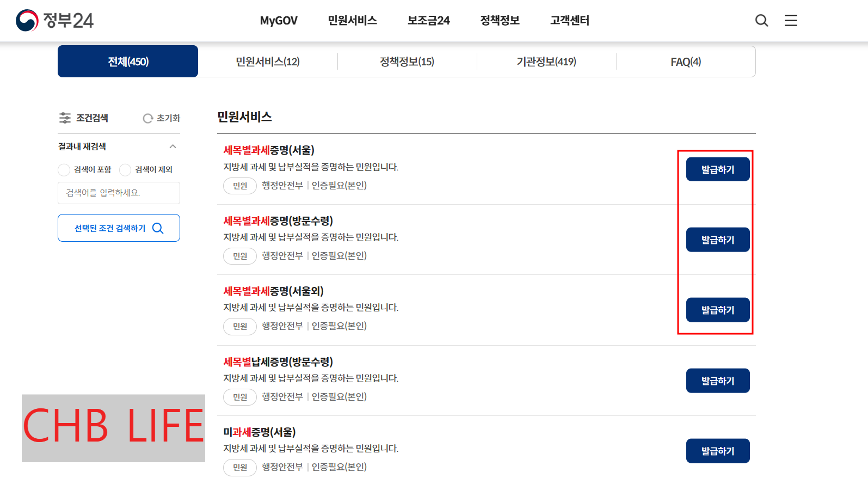The height and width of the screenshot is (484, 868).
Task: Open the 세목별과세증명(방문수령) service link
Action: 279,221
